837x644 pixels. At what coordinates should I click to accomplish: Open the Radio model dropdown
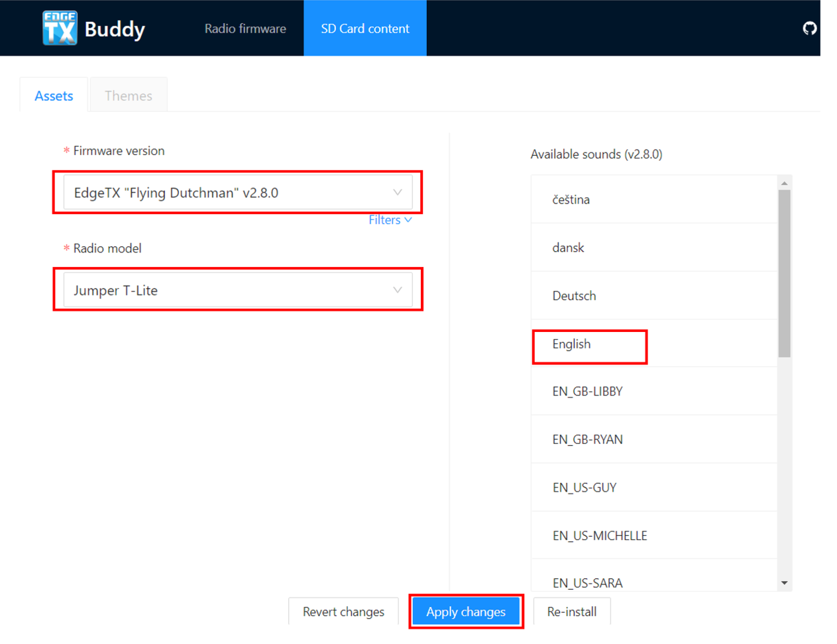[x=238, y=290]
